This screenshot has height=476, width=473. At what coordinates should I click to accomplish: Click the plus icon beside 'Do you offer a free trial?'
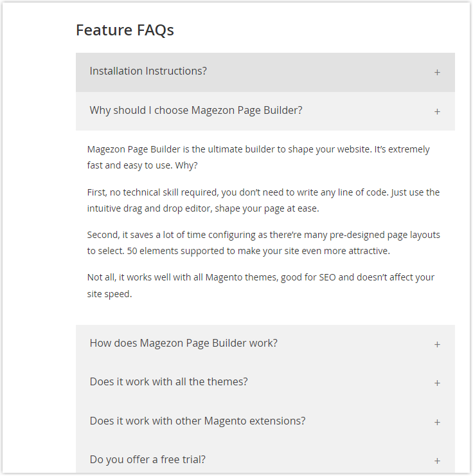click(437, 461)
